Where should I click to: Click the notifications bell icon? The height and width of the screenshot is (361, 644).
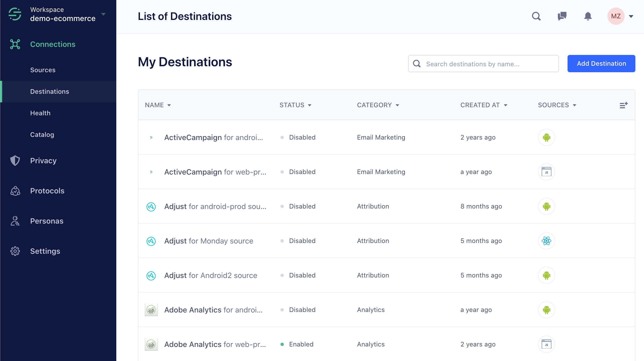587,16
